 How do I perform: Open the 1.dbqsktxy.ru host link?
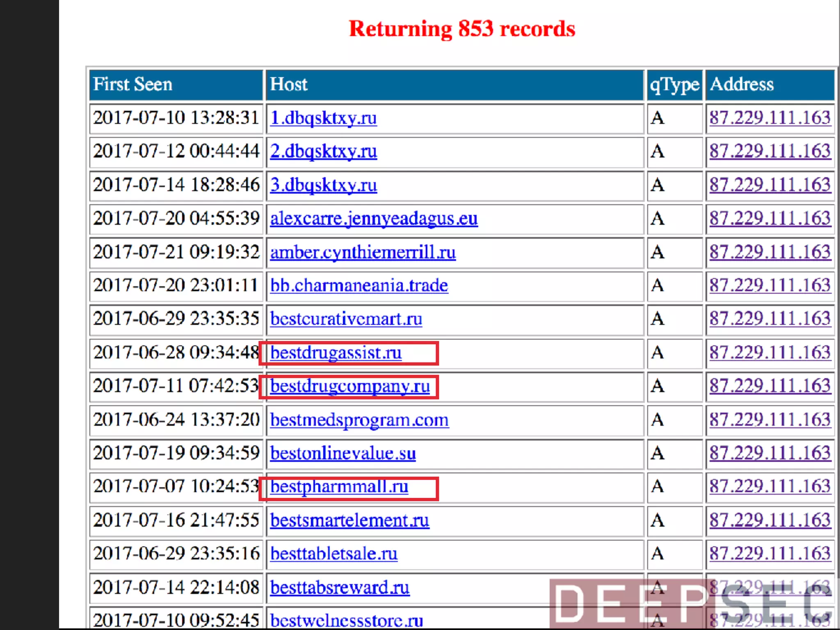[323, 118]
